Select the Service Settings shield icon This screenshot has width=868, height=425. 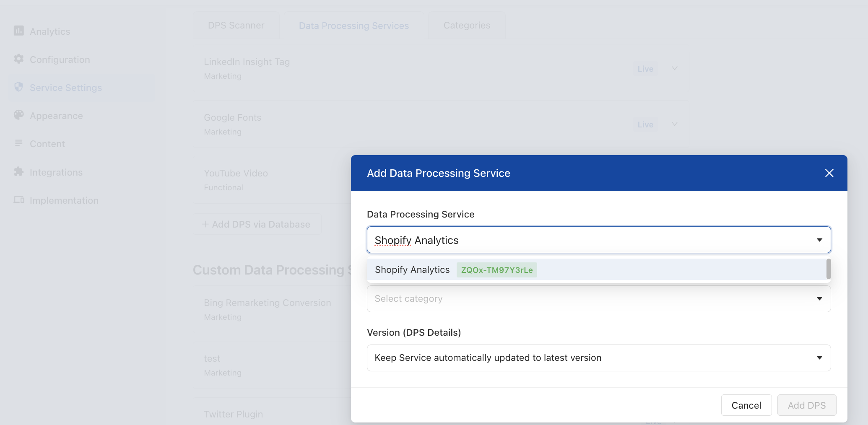point(19,87)
